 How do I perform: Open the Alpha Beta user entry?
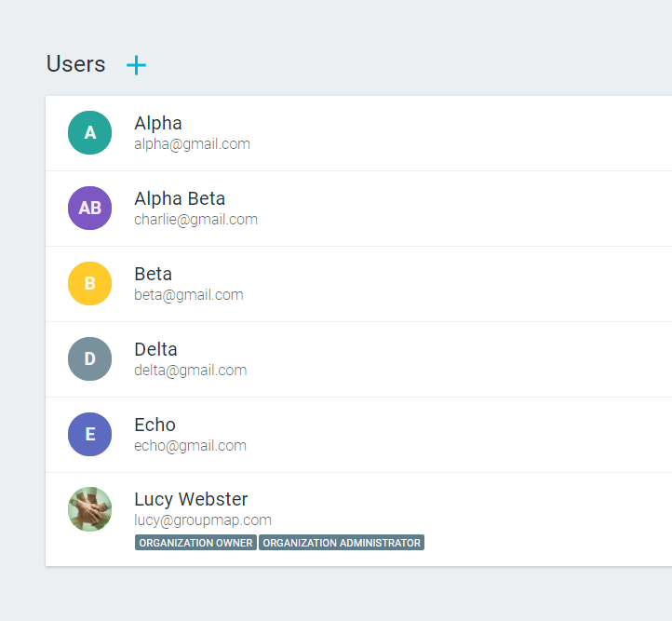tap(180, 198)
